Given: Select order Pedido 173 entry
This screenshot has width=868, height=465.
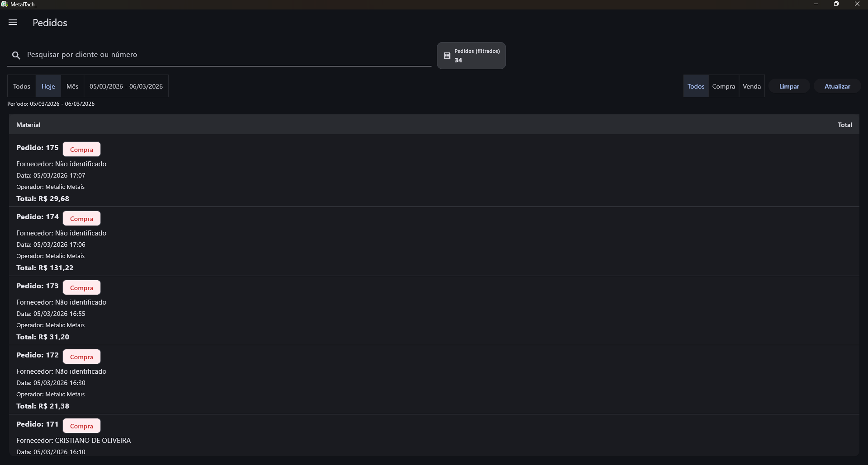Looking at the screenshot, I should (x=38, y=286).
